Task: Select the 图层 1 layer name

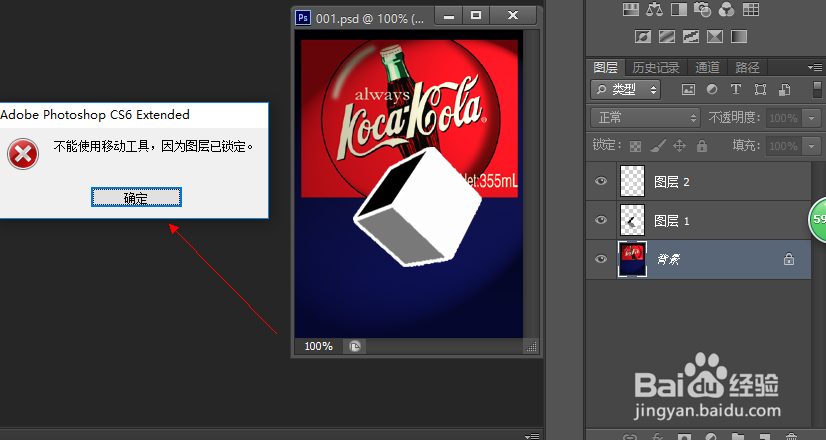Action: (671, 221)
